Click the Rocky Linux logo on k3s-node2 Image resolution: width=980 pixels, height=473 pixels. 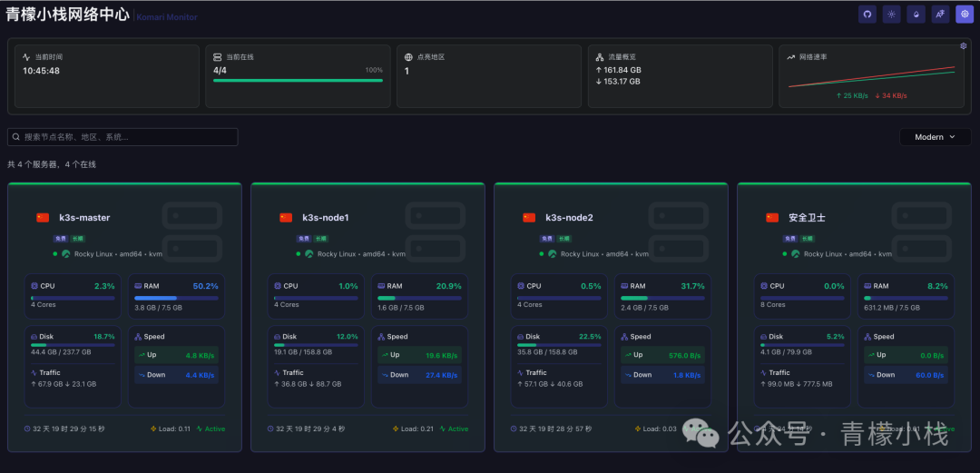tap(552, 254)
